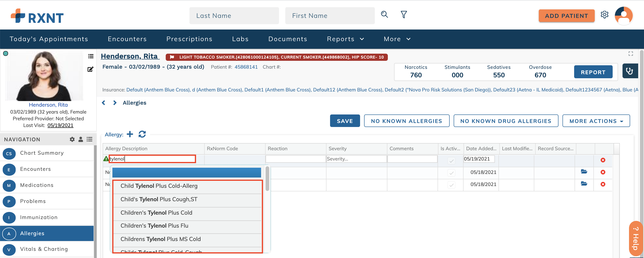Go to previous section with left chevron
This screenshot has height=258, width=644.
[x=103, y=103]
